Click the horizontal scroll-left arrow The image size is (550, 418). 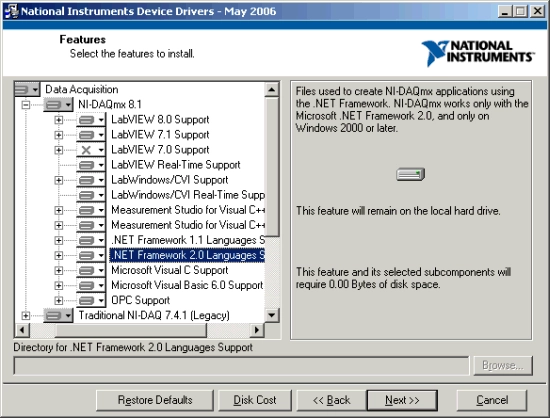22,330
